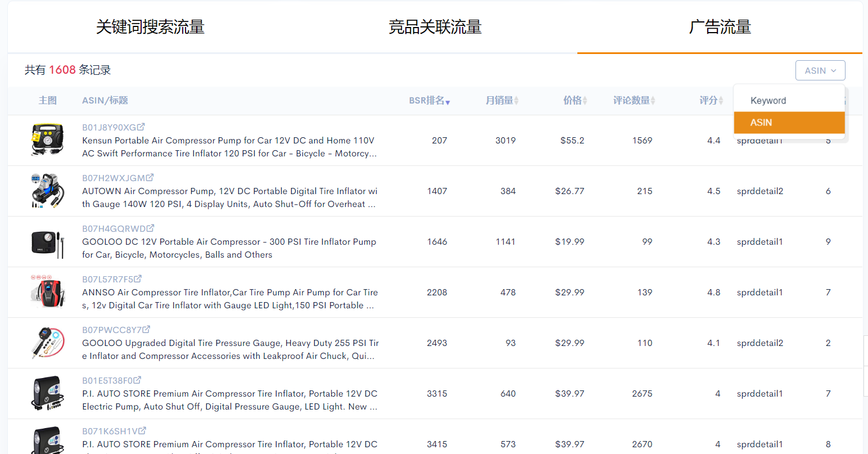The width and height of the screenshot is (868, 454).
Task: Click rating 4.8 in ANNSO row
Action: pos(714,293)
